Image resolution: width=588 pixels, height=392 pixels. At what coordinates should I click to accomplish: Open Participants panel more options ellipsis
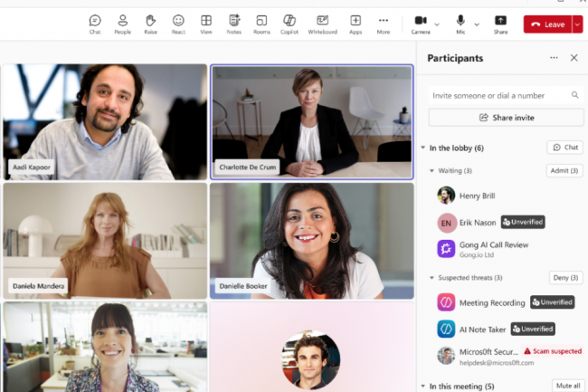[x=554, y=58]
